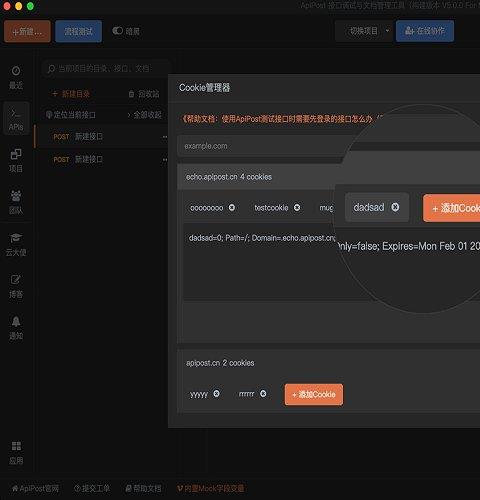Image resolution: width=480 pixels, height=500 pixels.
Task: Select the APIs sidebar icon
Action: [x=16, y=119]
